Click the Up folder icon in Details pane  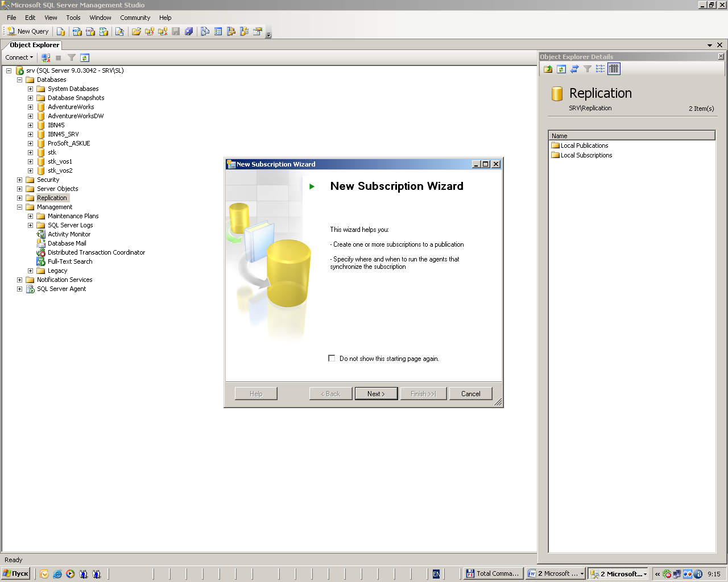(548, 69)
